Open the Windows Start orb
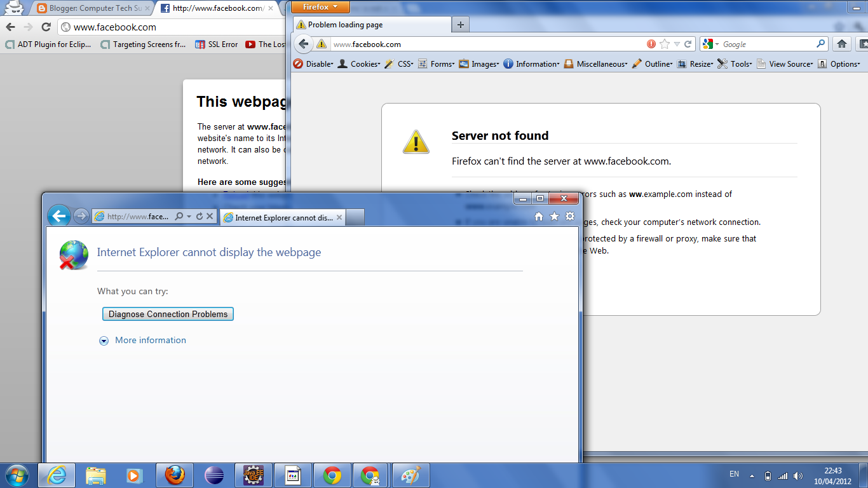The width and height of the screenshot is (868, 488). point(17,475)
